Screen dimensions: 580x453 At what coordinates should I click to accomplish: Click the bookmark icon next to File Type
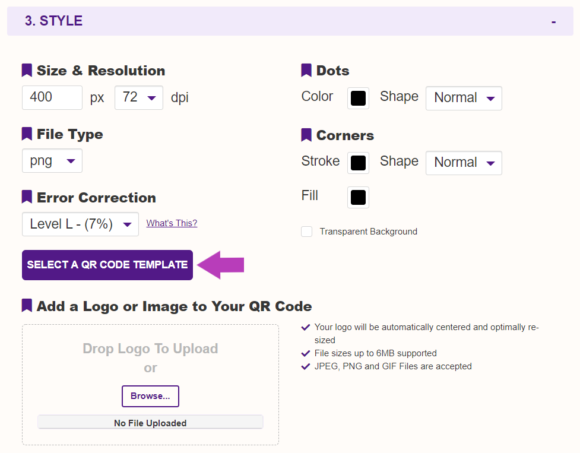tap(27, 134)
